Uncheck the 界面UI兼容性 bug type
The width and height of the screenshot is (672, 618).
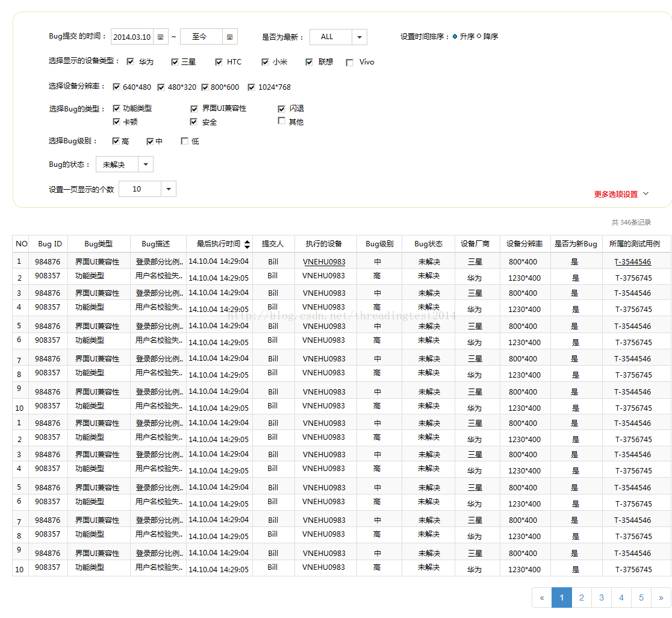click(194, 108)
